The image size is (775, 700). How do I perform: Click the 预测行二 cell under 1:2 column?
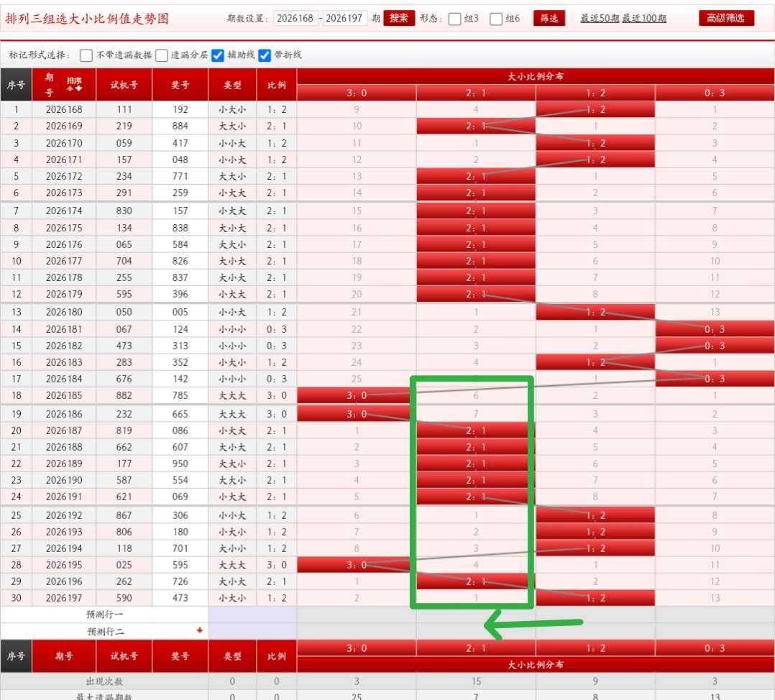[595, 631]
